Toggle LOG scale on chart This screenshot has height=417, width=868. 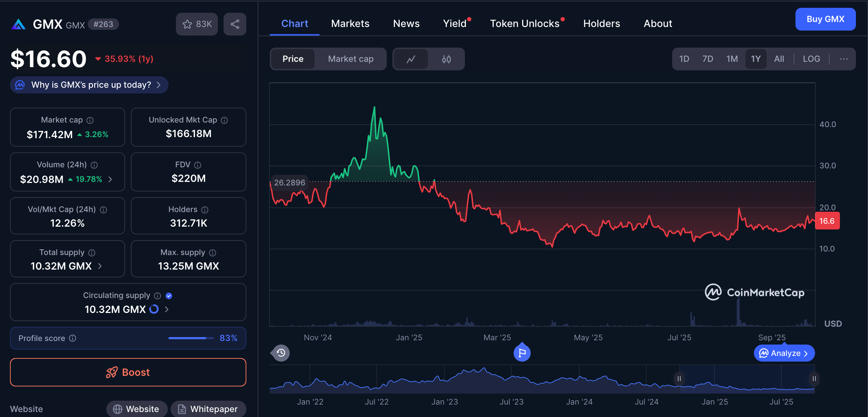[811, 59]
